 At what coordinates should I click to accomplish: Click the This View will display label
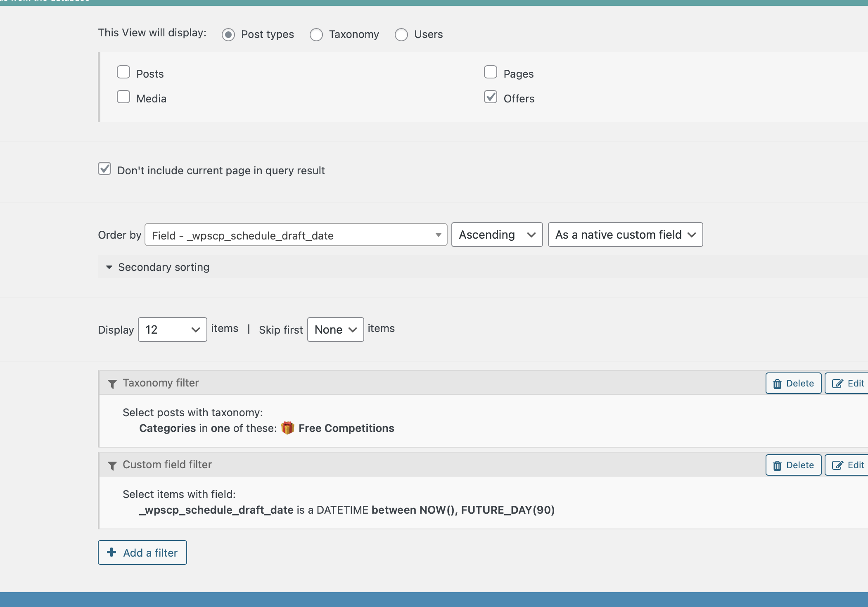coord(152,33)
